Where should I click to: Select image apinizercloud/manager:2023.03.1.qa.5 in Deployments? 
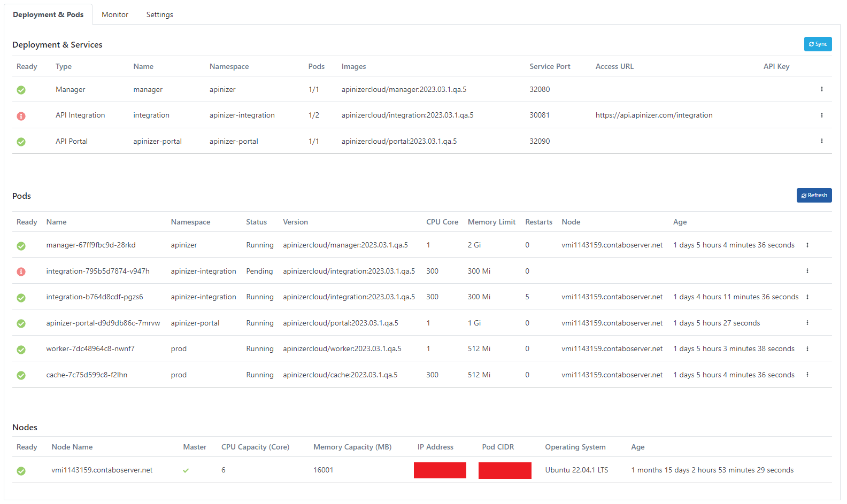pyautogui.click(x=404, y=89)
